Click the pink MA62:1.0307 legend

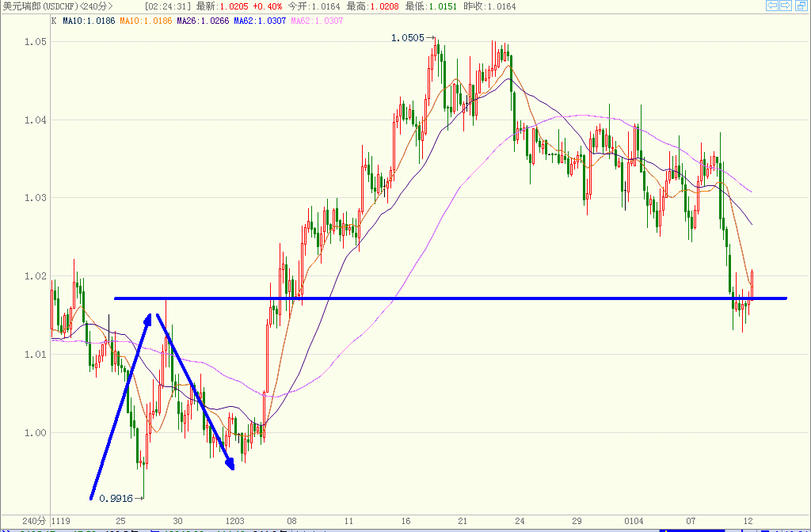pos(317,21)
